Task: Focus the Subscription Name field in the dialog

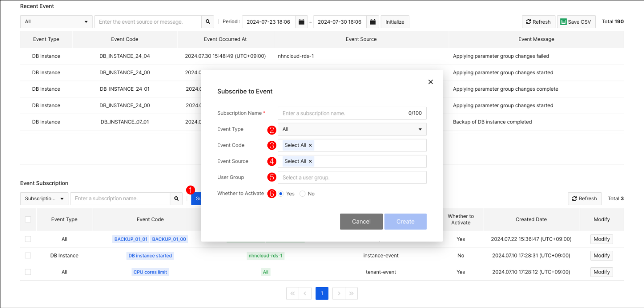Action: [352, 113]
